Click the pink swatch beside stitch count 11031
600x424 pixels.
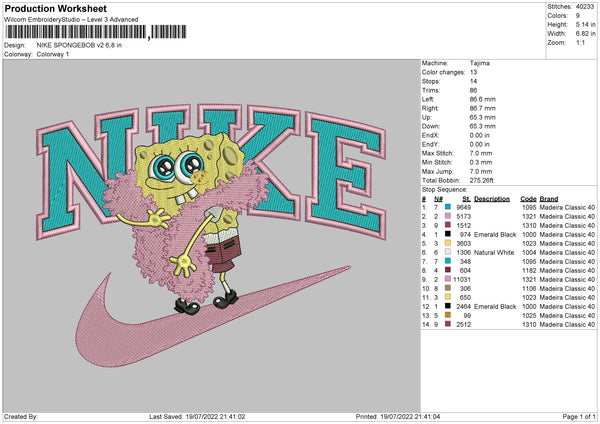tap(448, 279)
